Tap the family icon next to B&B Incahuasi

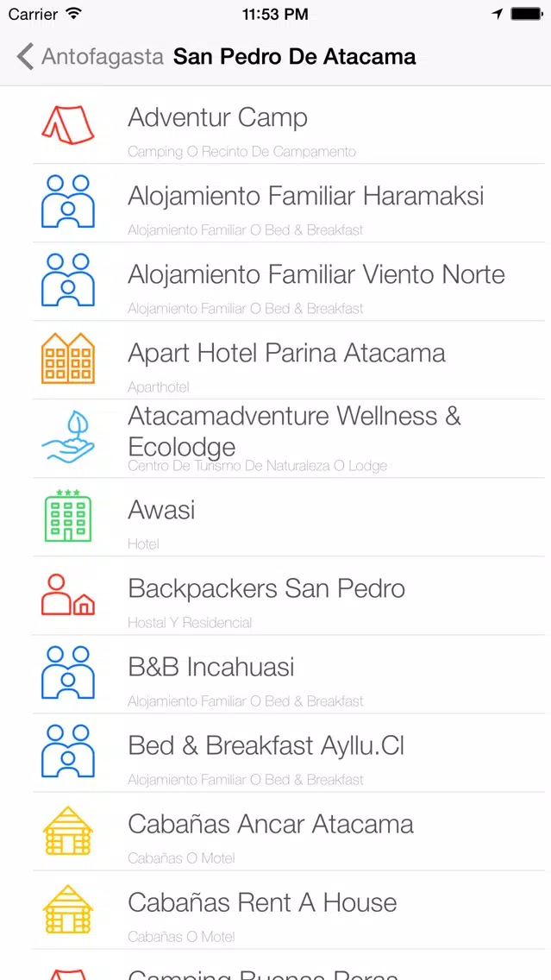[x=67, y=673]
